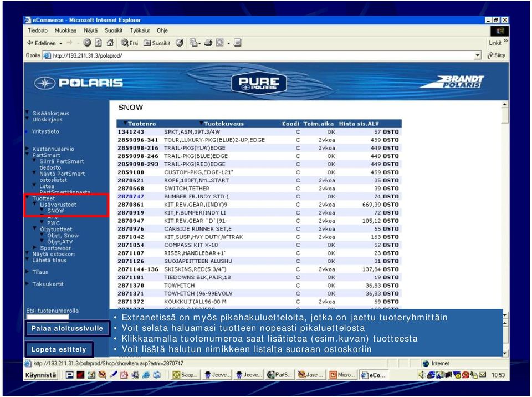Click the Refresh page icon in toolbar
The width and height of the screenshot is (532, 397).
tap(99, 43)
